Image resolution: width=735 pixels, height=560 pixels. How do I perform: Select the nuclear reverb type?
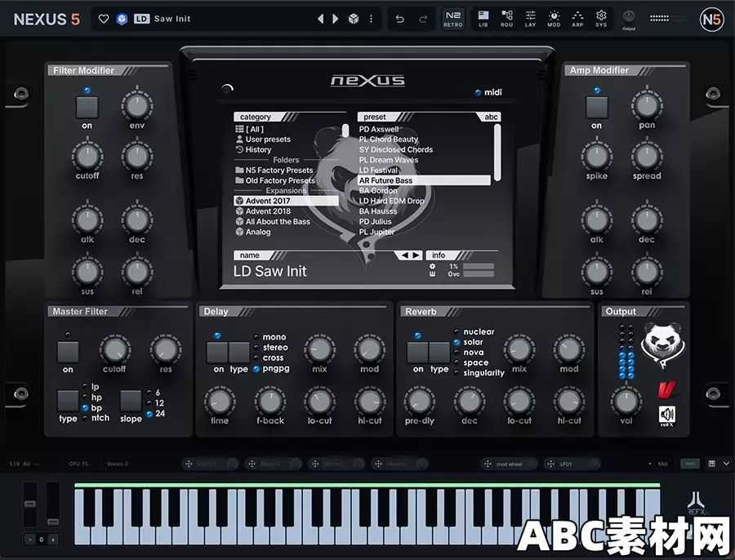(x=479, y=332)
